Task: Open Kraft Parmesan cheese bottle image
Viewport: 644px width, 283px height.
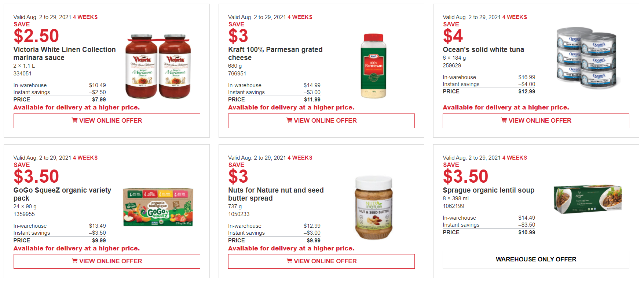Action: pos(373,66)
